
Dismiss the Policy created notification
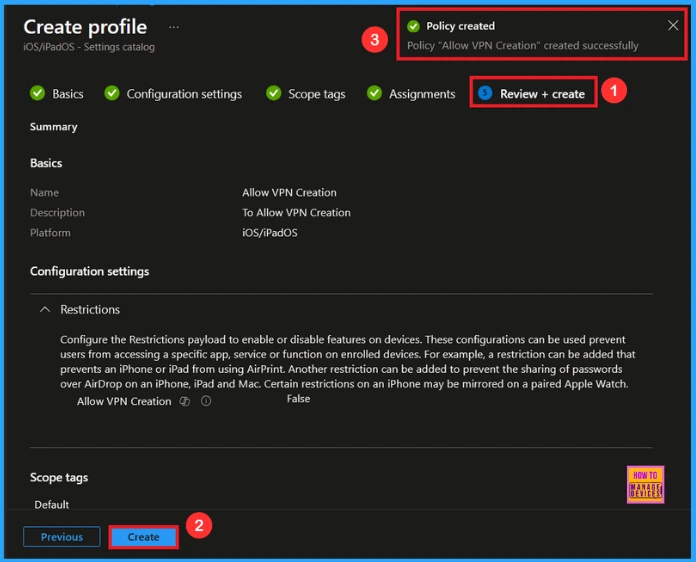[673, 26]
